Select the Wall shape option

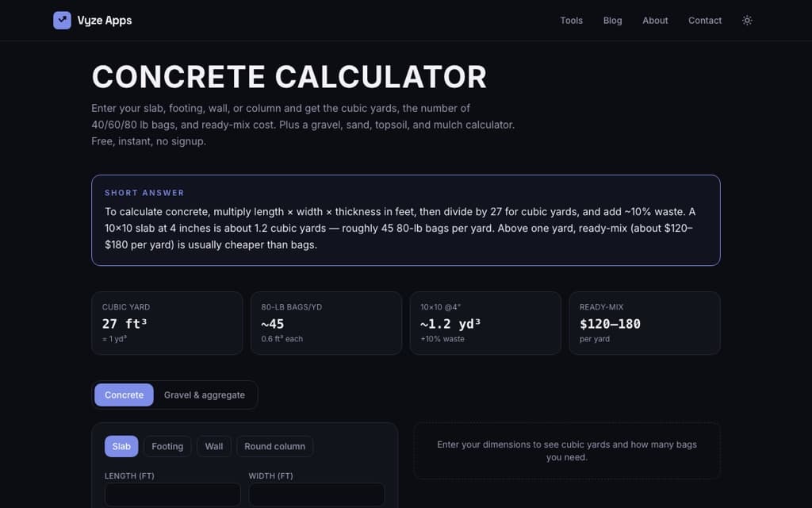[214, 446]
